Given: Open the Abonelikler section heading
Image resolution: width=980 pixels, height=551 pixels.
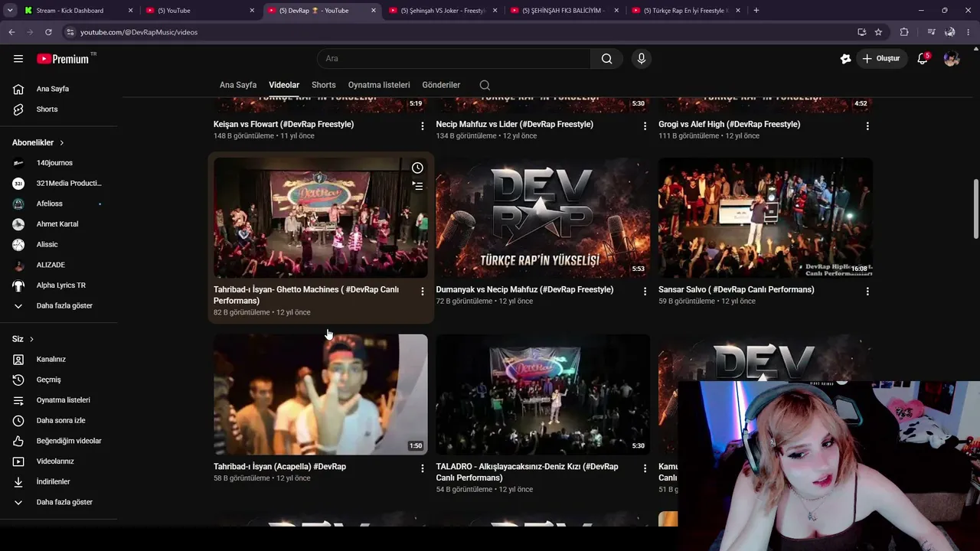Looking at the screenshot, I should tap(38, 142).
